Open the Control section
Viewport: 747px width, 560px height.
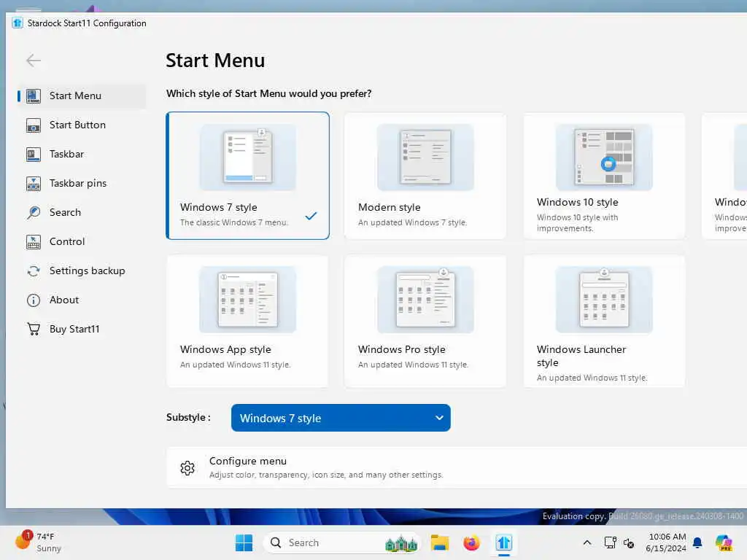tap(82, 242)
